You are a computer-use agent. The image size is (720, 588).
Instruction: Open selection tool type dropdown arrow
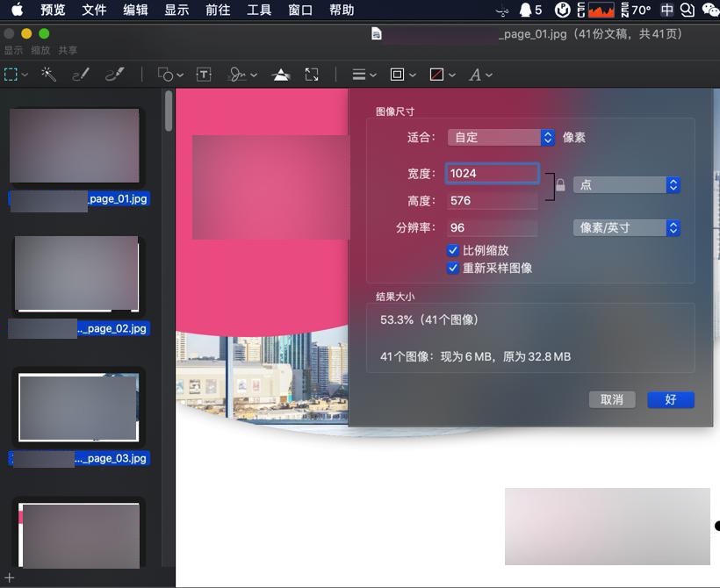tap(25, 75)
